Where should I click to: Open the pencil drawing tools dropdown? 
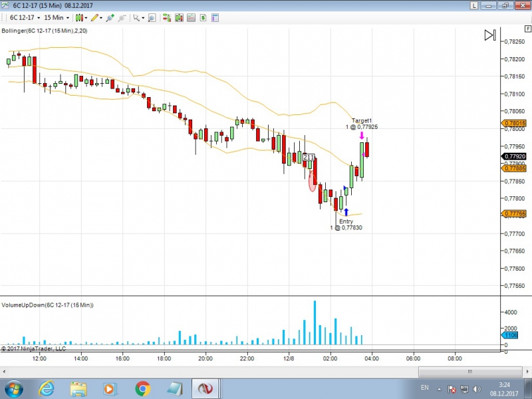tap(96, 18)
